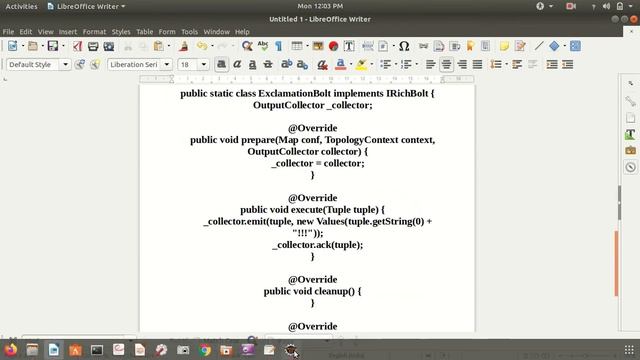
Task: Apply font color red swatch
Action: [x=340, y=64]
